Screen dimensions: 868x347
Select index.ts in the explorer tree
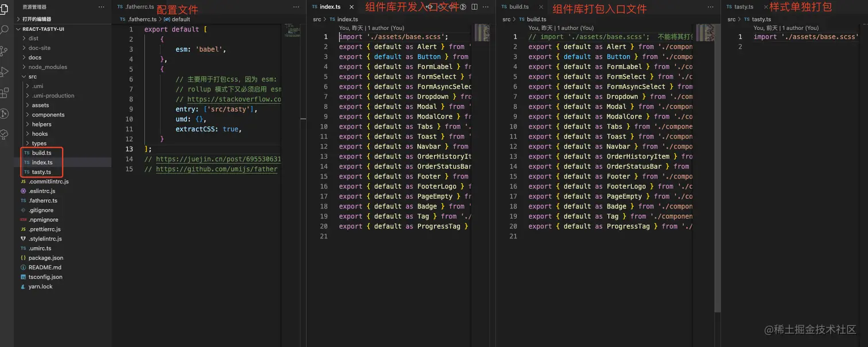coord(62,163)
